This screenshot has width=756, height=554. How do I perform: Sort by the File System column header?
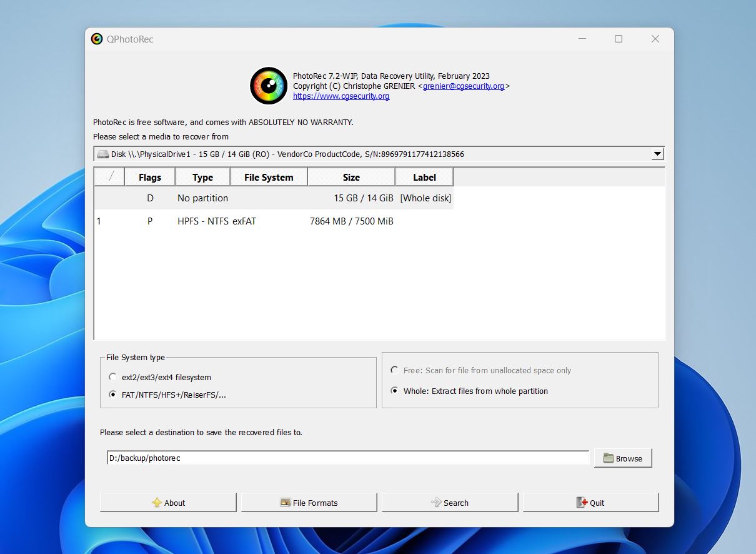click(269, 178)
